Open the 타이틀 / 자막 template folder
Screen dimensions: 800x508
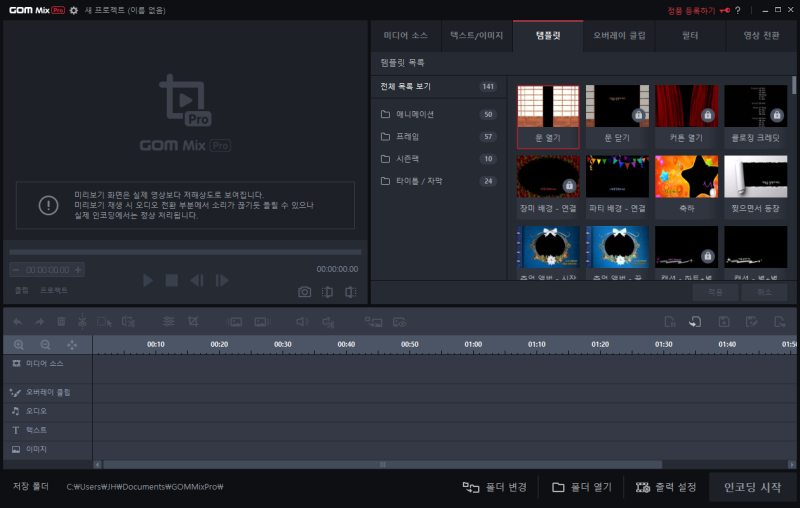click(x=439, y=181)
